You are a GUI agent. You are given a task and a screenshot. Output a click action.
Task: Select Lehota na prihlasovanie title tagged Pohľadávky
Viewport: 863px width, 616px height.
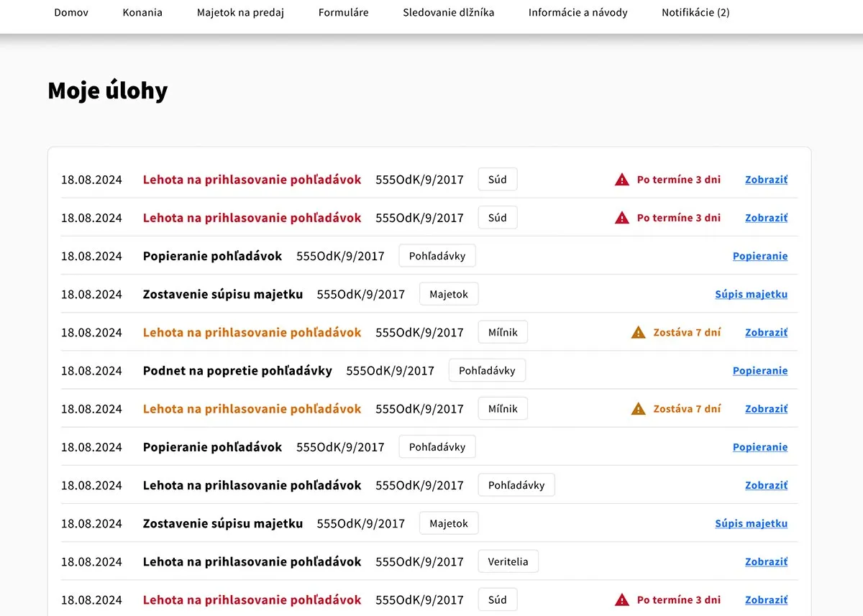coord(252,485)
